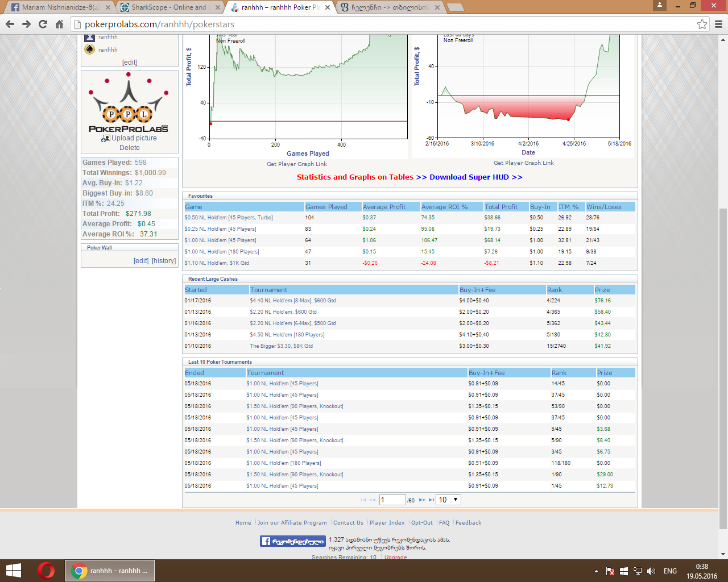
Task: Click the Poker Wall history link
Action: pos(164,261)
